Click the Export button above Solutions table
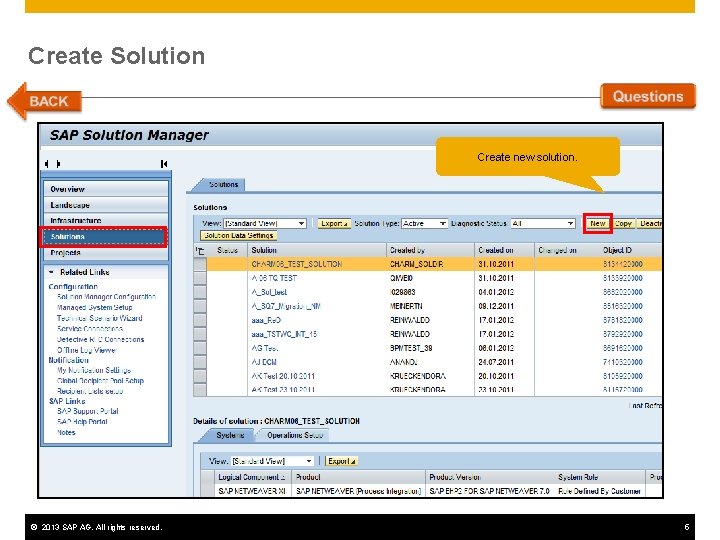This screenshot has height=540, width=720. pos(334,223)
